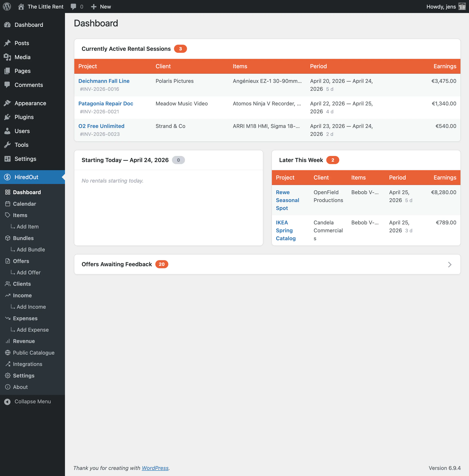Viewport: 469px width, 476px height.
Task: Go to WordPress Dashboard menu item
Action: tap(32, 25)
